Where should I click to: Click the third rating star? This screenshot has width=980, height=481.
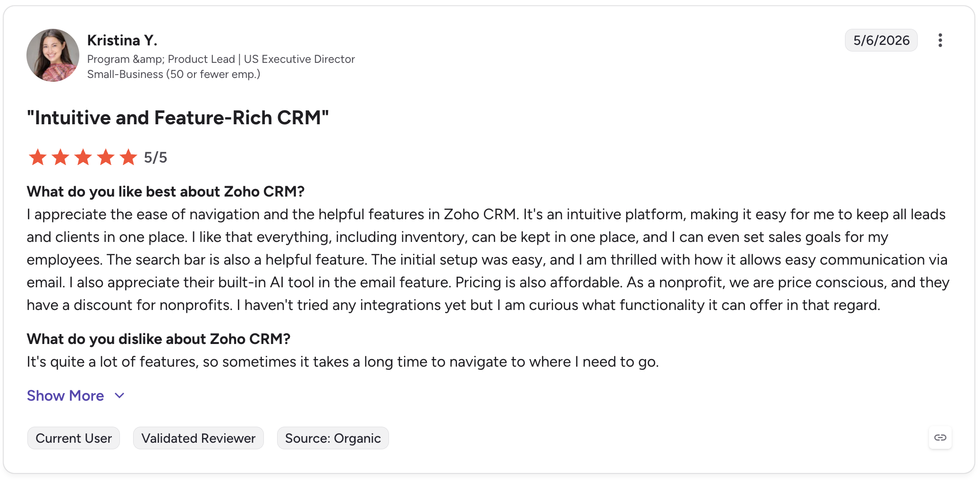83,157
